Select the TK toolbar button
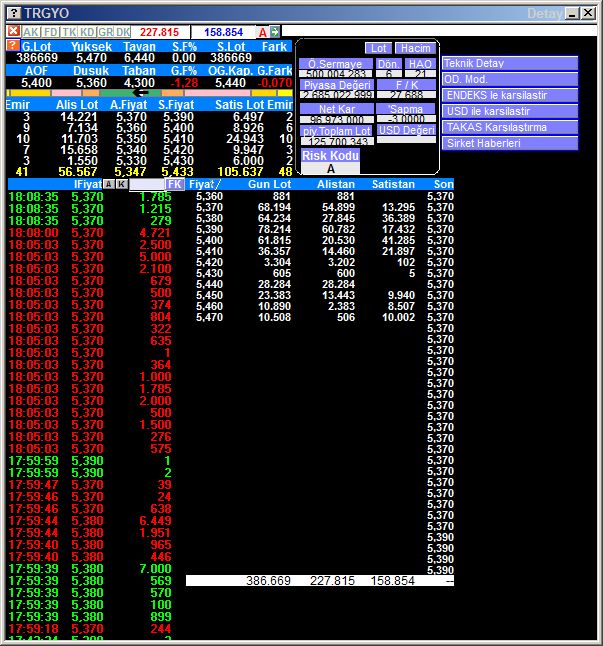Viewport: 603px width, 646px height. (70, 32)
